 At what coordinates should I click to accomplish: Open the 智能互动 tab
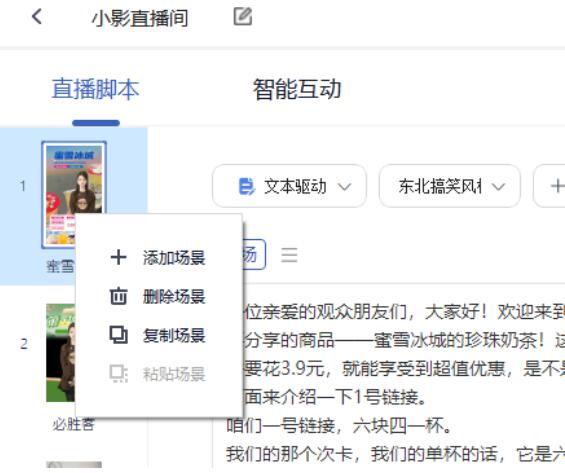pyautogui.click(x=297, y=89)
